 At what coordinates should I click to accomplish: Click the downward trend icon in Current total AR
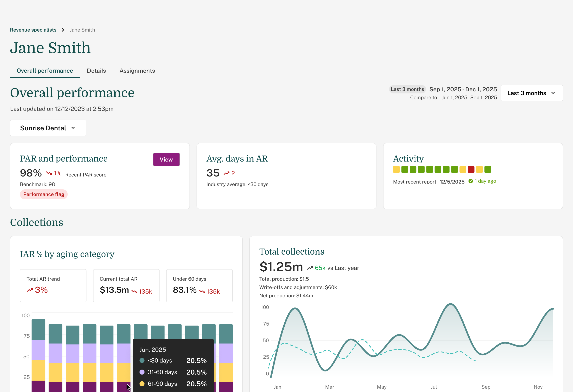pyautogui.click(x=134, y=292)
